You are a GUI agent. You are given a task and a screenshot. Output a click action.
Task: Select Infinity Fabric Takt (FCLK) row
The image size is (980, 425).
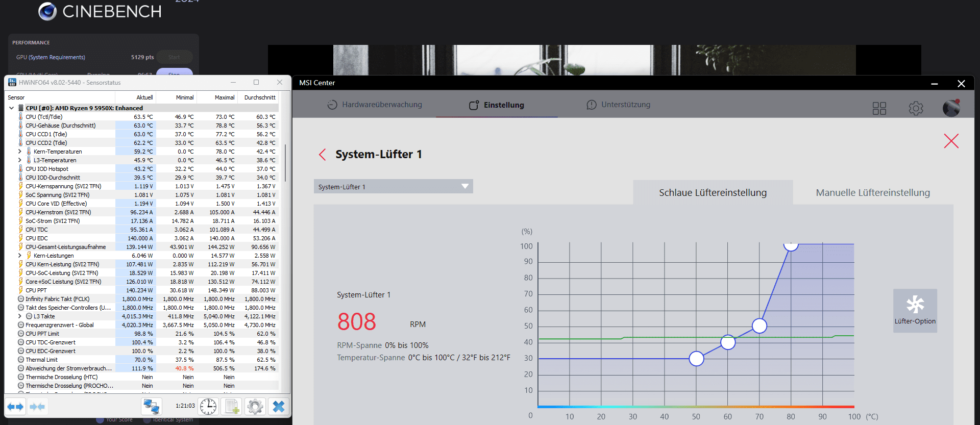(x=142, y=299)
